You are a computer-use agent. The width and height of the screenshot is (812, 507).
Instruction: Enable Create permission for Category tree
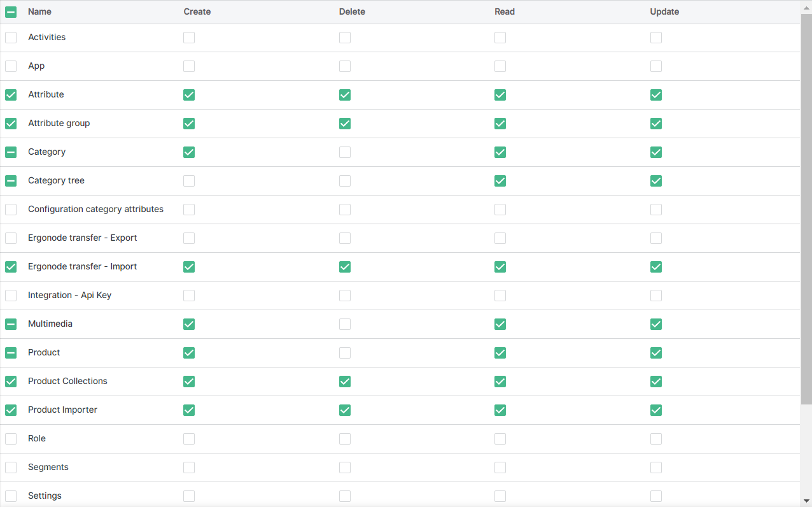coord(189,181)
